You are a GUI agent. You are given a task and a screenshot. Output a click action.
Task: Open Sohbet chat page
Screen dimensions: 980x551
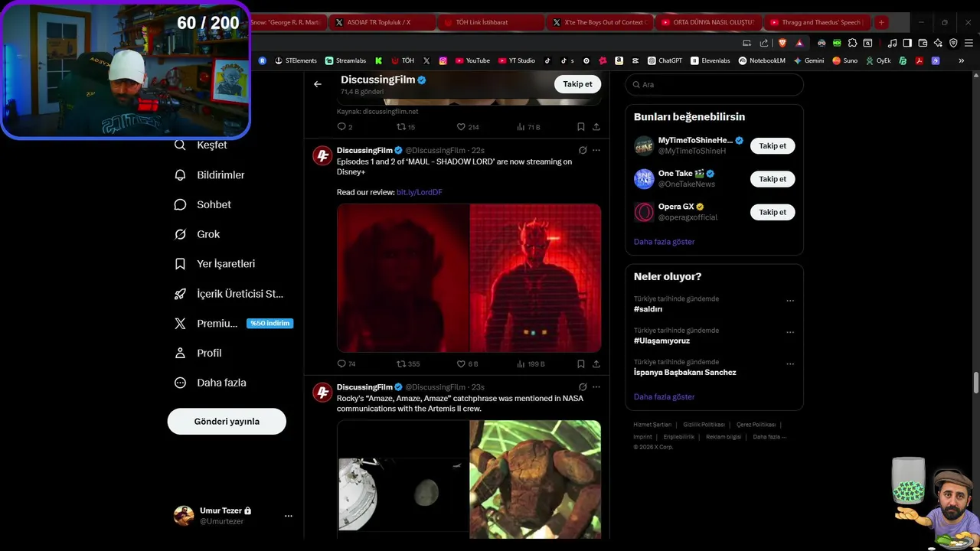pos(203,204)
